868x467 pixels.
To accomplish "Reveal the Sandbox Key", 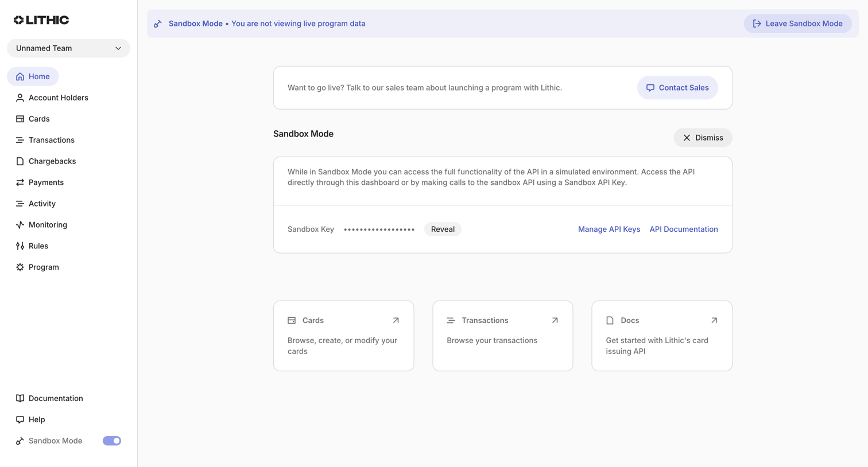I will tap(443, 229).
